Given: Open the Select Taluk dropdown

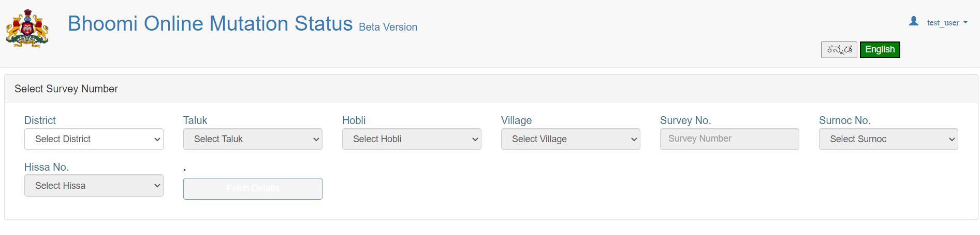Looking at the screenshot, I should (253, 139).
